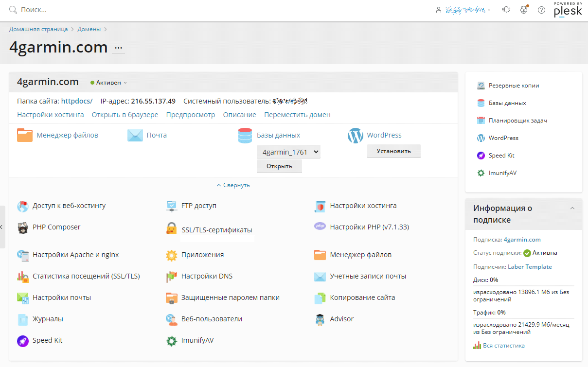This screenshot has width=588, height=367.
Task: Open the 4garmin.com subscription link
Action: coord(522,240)
